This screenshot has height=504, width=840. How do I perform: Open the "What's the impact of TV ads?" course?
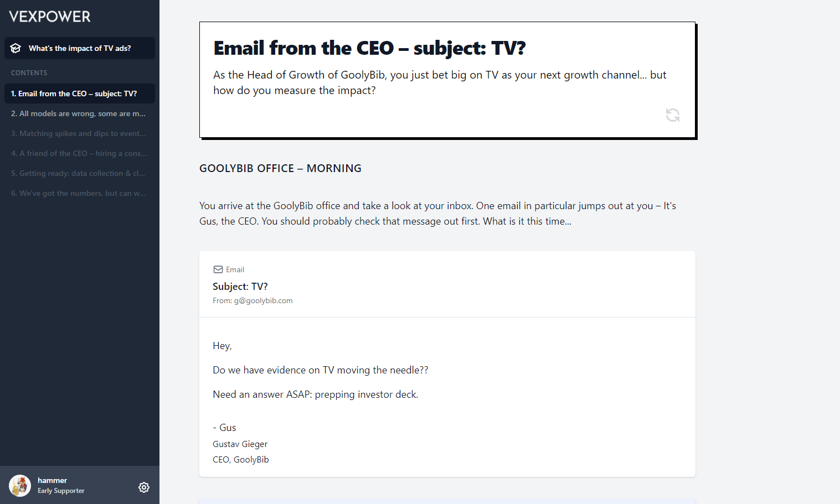(x=80, y=48)
